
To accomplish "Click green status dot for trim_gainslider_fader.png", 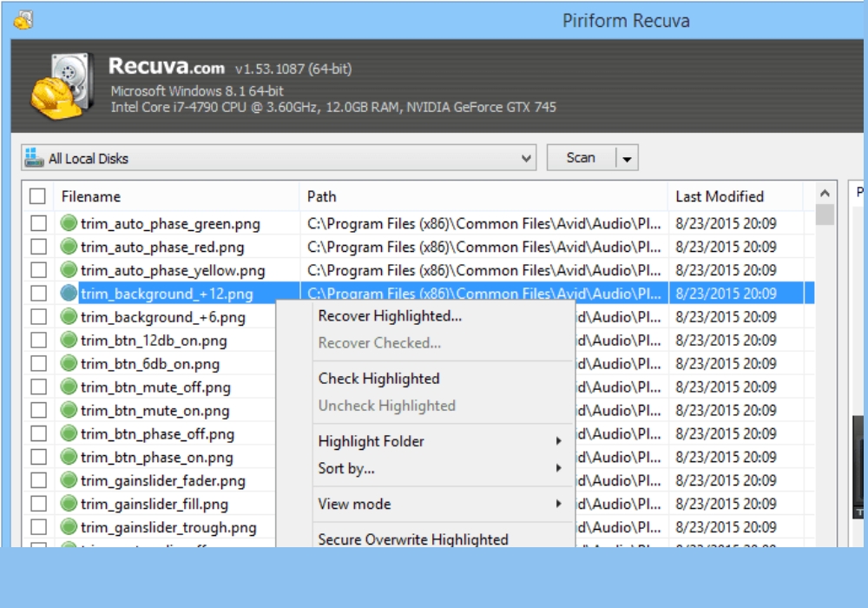I will pyautogui.click(x=69, y=479).
